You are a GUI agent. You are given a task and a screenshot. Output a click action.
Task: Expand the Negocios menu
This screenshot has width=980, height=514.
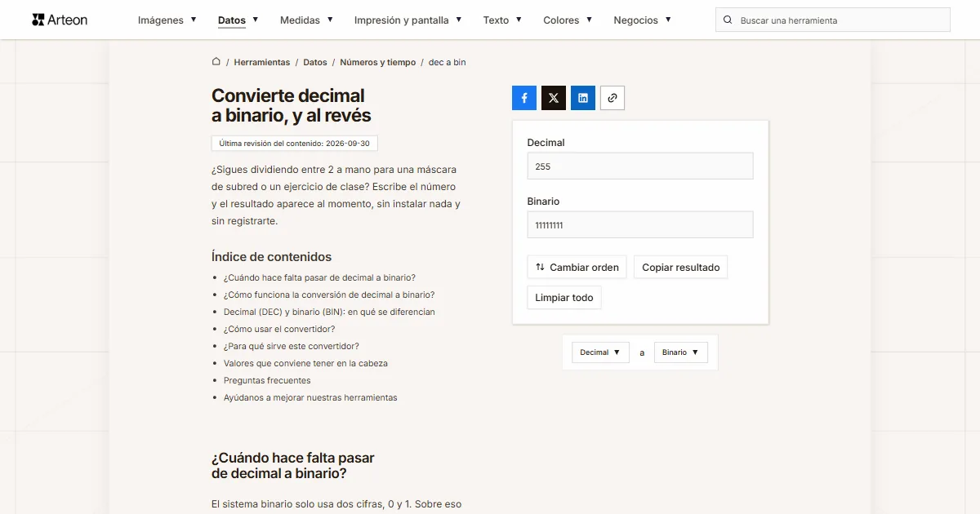pos(643,20)
